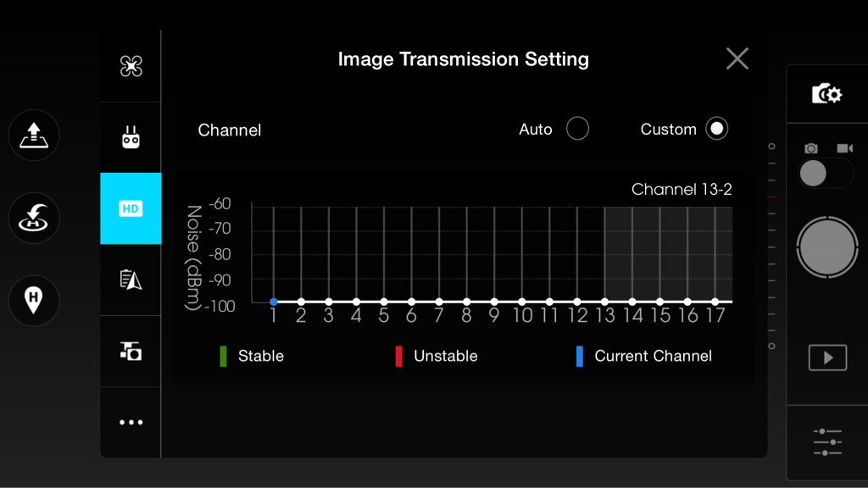
Task: Open camera exposure sliders icon
Action: [x=827, y=442]
